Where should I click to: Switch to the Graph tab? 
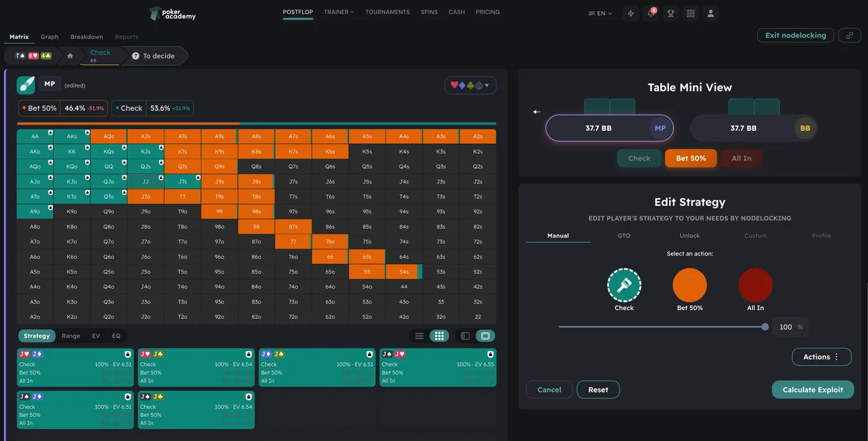click(x=50, y=37)
